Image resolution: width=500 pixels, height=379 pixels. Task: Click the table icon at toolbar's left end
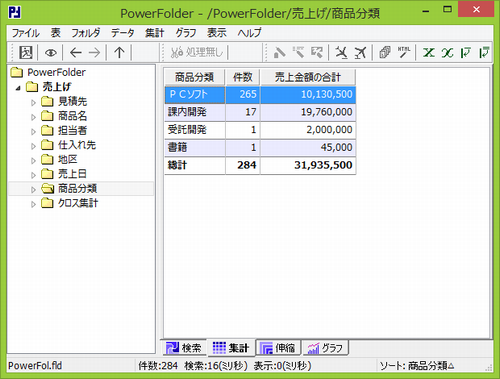point(25,52)
